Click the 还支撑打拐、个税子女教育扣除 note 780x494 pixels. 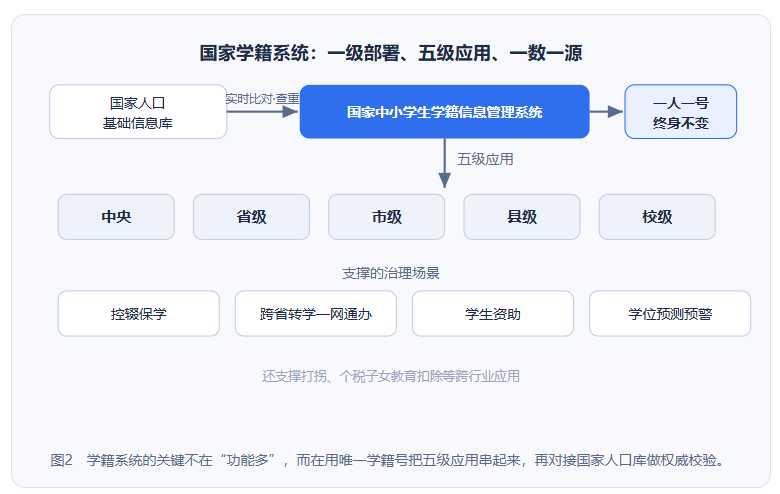pyautogui.click(x=390, y=376)
